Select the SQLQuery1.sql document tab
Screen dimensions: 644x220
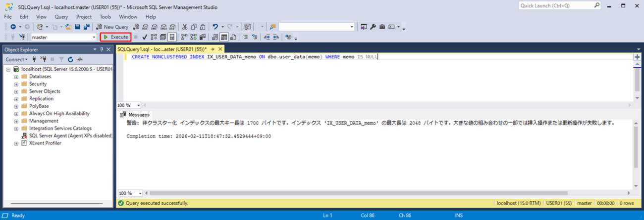pos(162,49)
